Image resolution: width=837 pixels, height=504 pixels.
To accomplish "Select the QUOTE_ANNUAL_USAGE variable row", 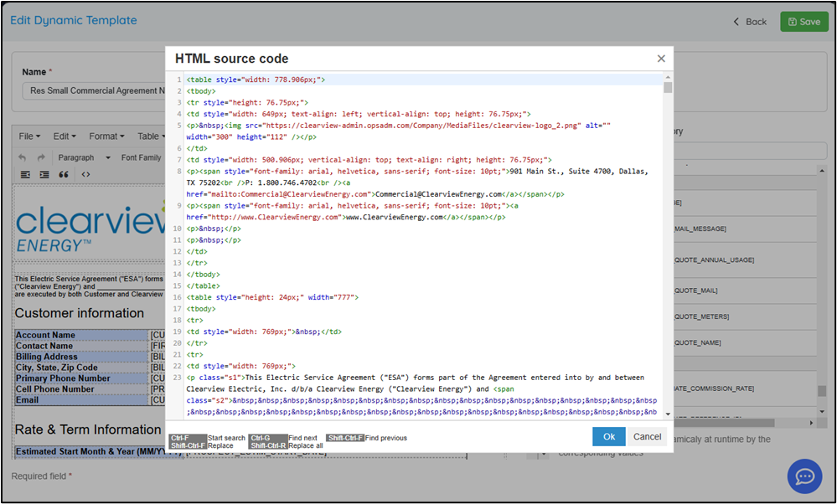I will [745, 260].
